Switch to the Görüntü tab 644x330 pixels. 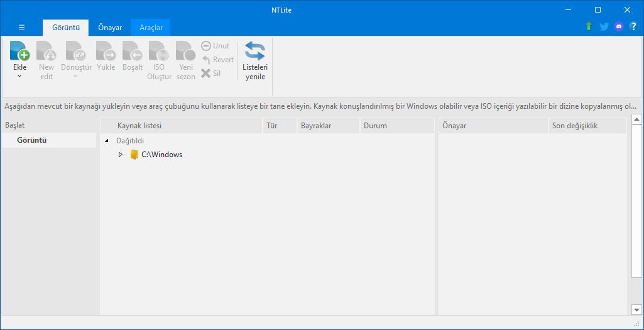(x=66, y=28)
